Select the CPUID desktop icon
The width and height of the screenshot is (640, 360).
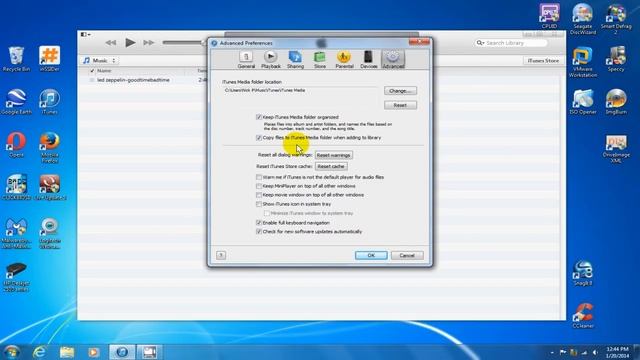[x=549, y=16]
